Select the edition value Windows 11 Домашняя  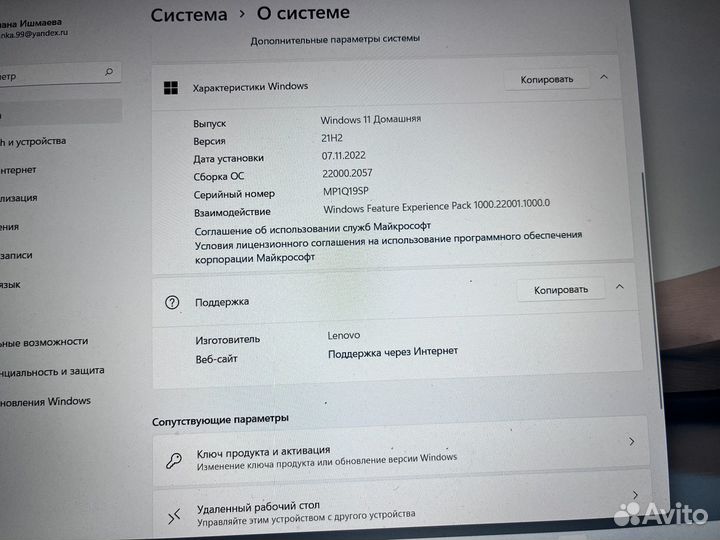pos(371,119)
